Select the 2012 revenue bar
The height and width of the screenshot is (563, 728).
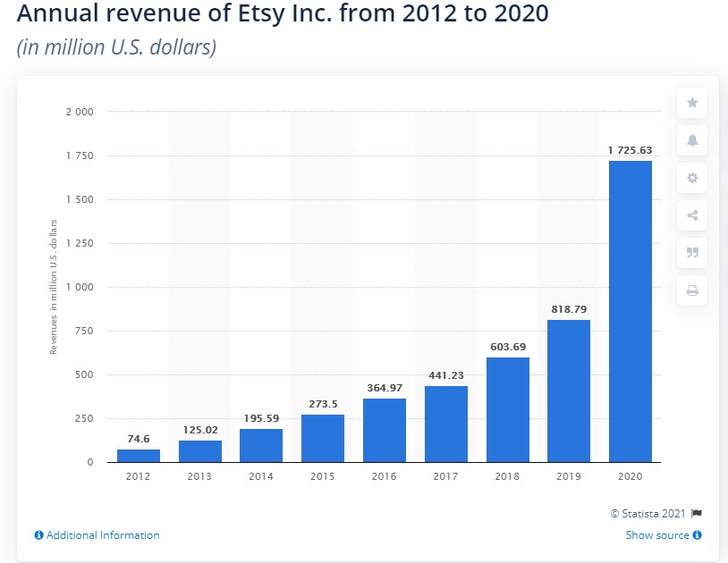[x=139, y=456]
